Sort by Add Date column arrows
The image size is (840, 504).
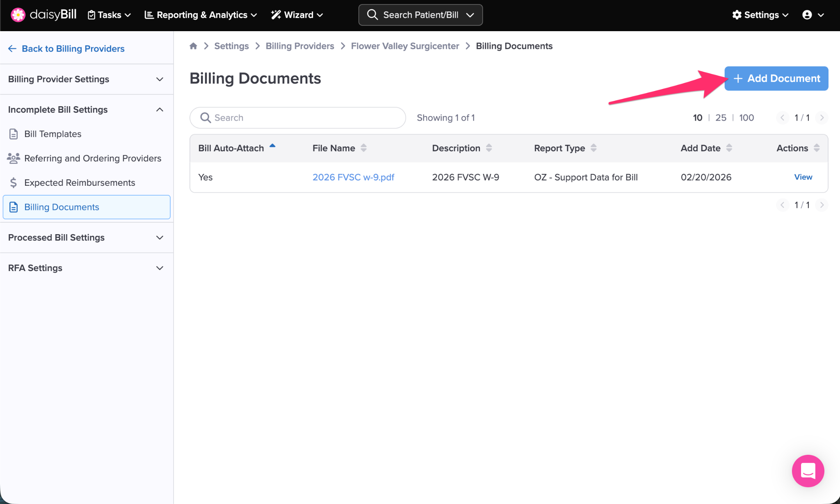click(729, 148)
